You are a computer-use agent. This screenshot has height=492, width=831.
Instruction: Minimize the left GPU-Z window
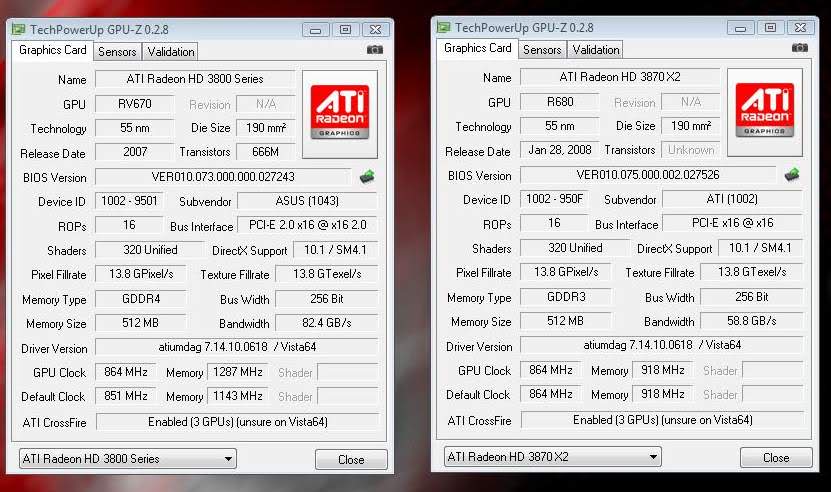click(x=315, y=30)
